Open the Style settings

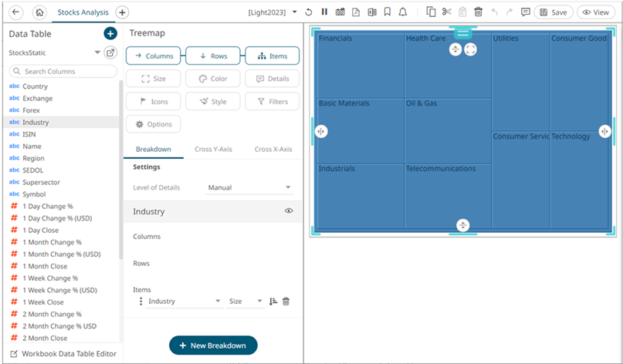pyautogui.click(x=213, y=102)
